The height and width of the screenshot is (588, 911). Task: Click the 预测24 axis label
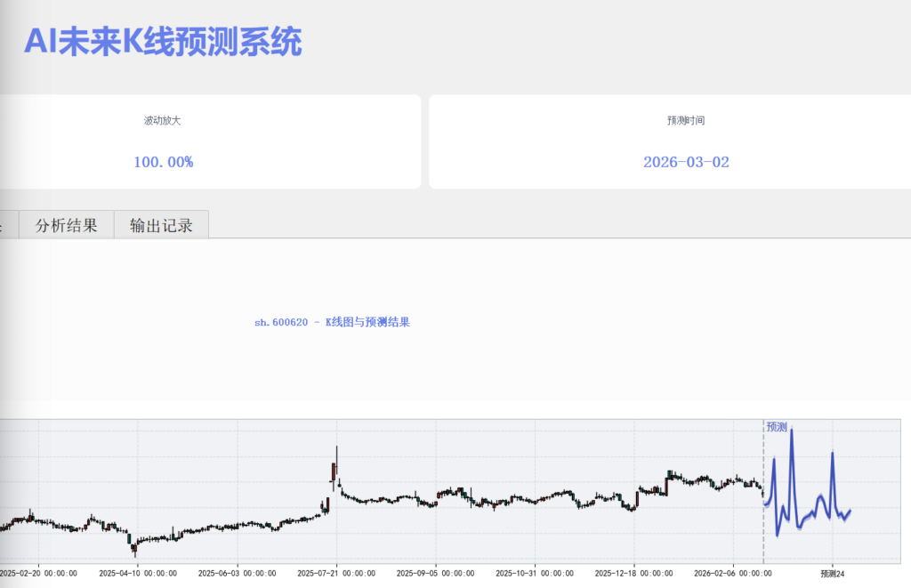[x=832, y=574]
